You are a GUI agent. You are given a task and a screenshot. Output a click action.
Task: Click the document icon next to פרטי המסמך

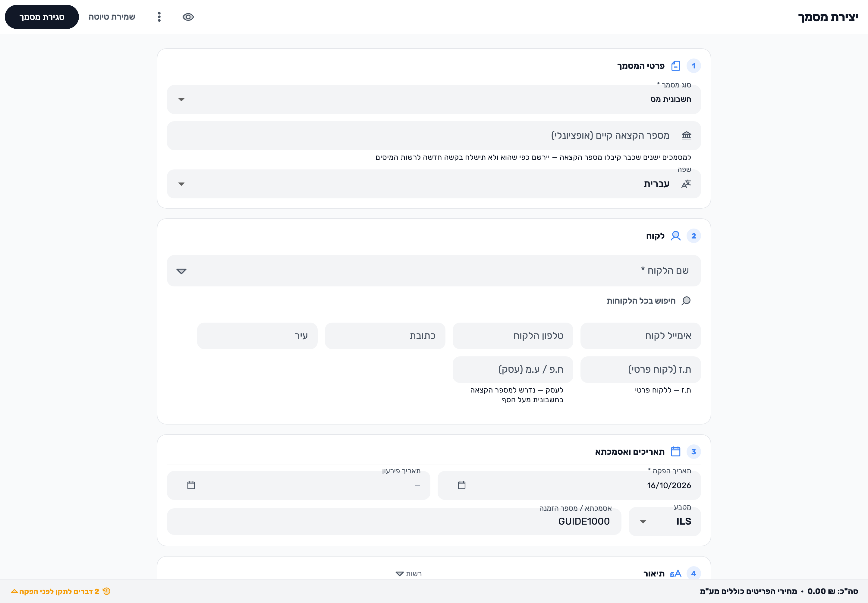click(675, 66)
